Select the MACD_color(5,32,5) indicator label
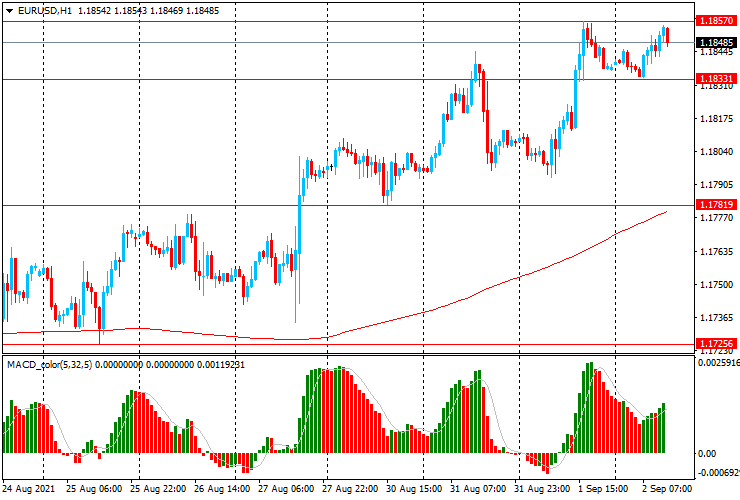Screen dimensions: 740x500 50,364
